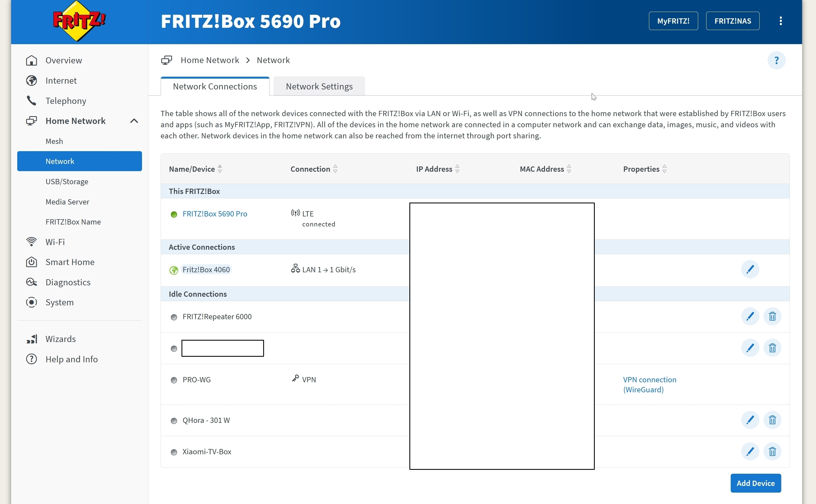Sort table by Name/Device column
This screenshot has width=816, height=504.
pos(220,169)
